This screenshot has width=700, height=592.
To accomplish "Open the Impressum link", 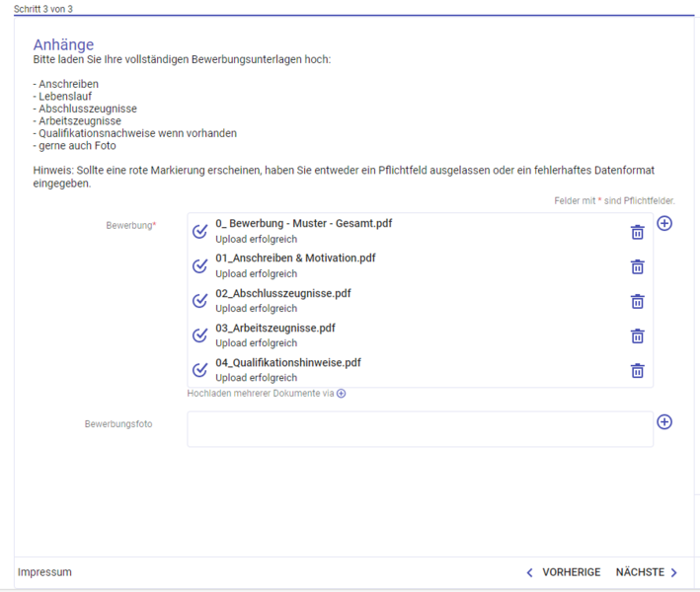I will click(x=44, y=572).
